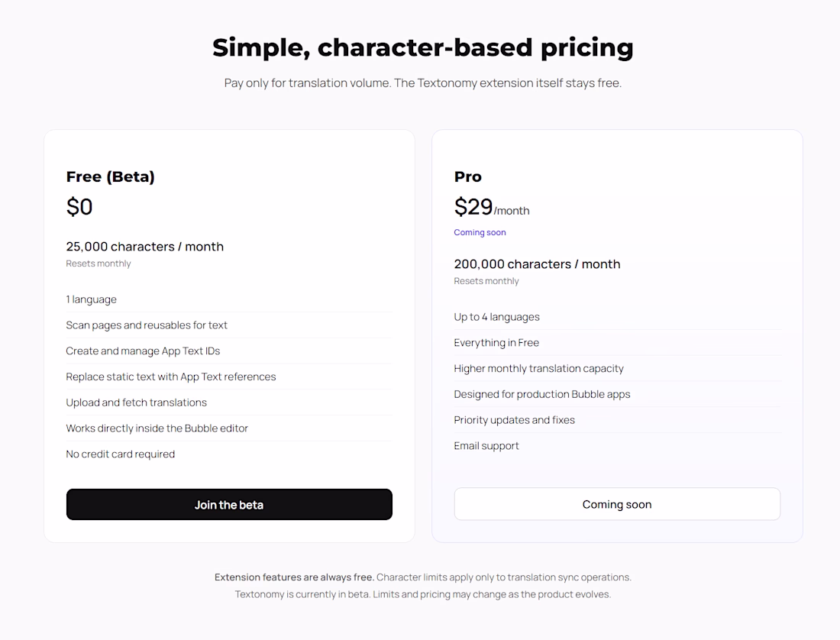Select the Pro plan title
Screen dimensions: 840x640
pos(467,176)
